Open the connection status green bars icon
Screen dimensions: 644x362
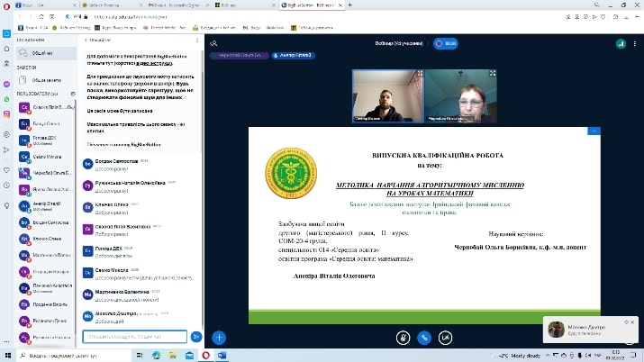(621, 43)
